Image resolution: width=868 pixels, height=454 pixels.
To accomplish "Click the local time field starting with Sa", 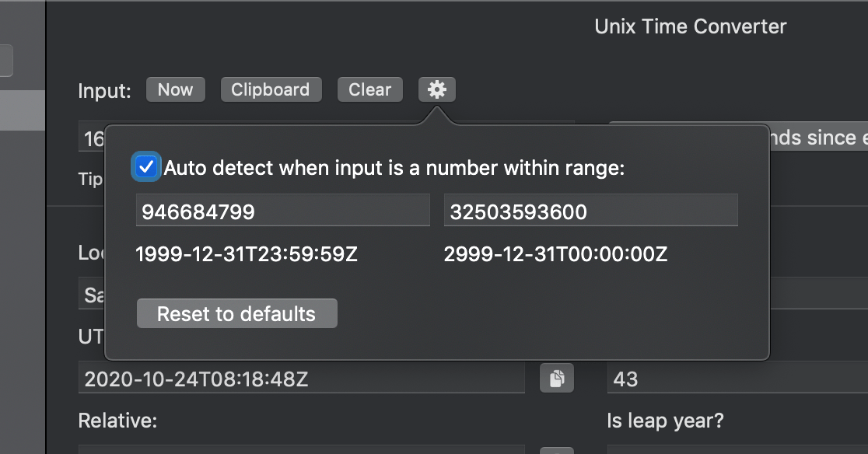I will coord(93,294).
